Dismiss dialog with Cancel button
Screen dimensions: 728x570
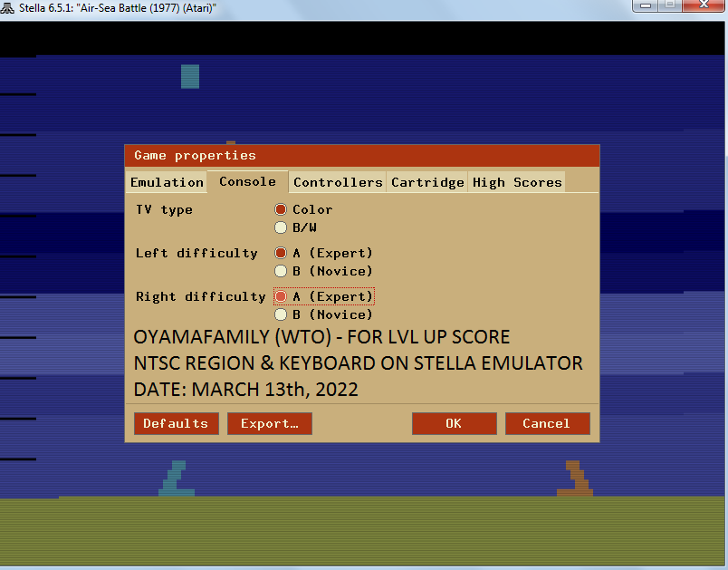(548, 424)
